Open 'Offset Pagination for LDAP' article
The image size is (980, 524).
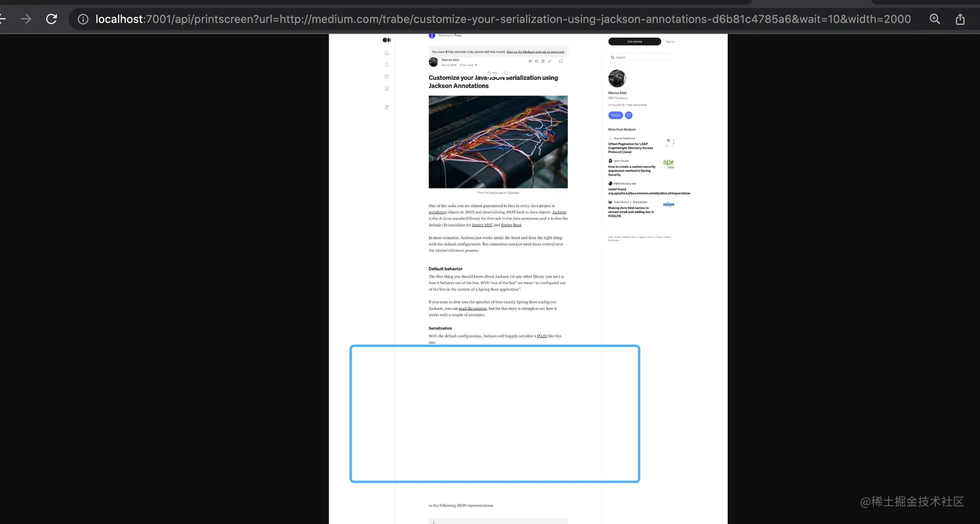point(631,148)
